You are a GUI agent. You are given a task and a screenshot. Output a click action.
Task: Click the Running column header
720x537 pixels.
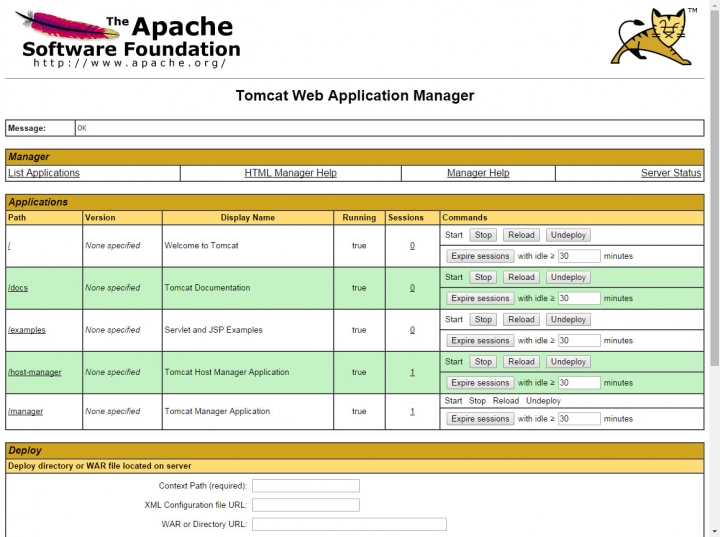point(359,218)
